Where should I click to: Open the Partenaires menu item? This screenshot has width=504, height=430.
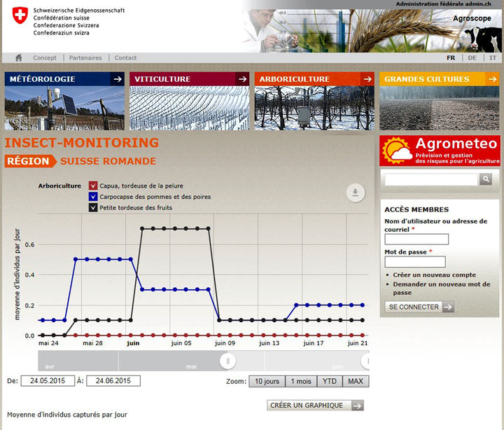85,57
